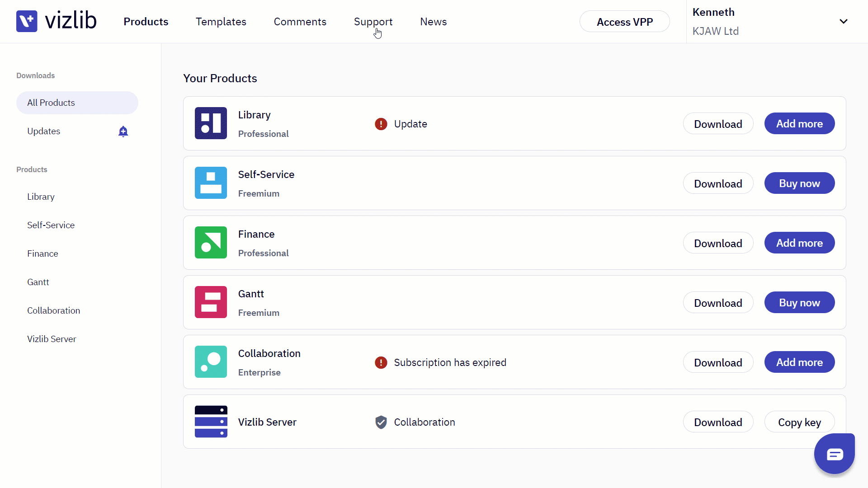Open Self-Service in sidebar Products list
This screenshot has height=488, width=868.
51,225
